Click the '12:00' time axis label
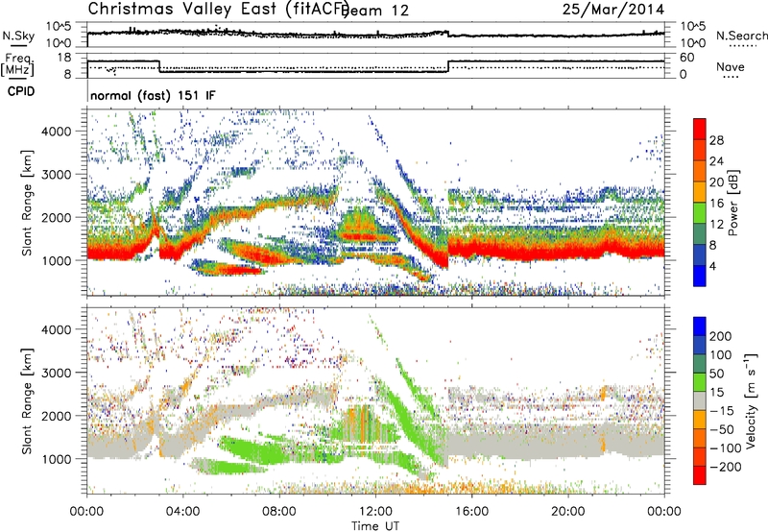This screenshot has height=532, width=768. [375, 512]
